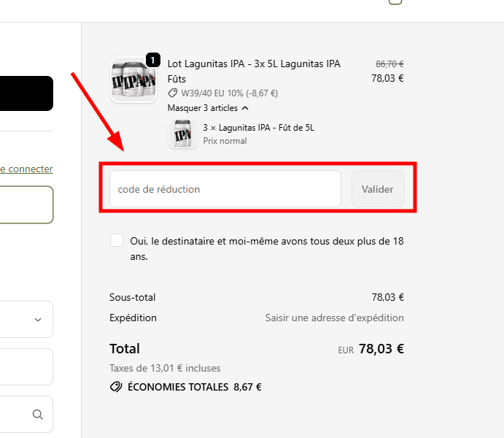Image resolution: width=504 pixels, height=438 pixels.
Task: Click the quantity badge showing 1
Action: point(153,60)
